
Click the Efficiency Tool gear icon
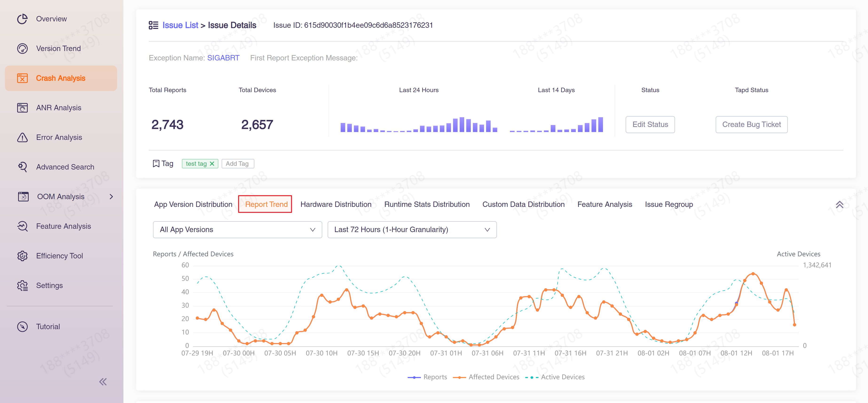click(22, 256)
